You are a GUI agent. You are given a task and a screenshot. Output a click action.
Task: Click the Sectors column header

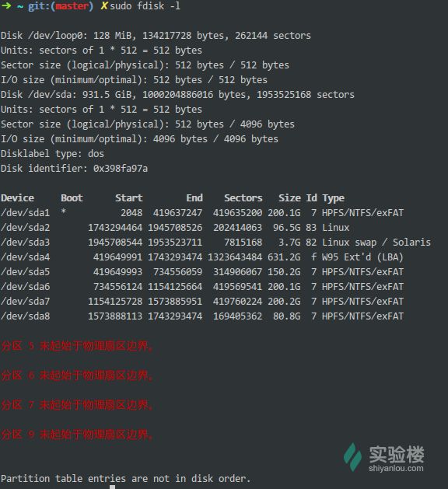[x=243, y=197]
